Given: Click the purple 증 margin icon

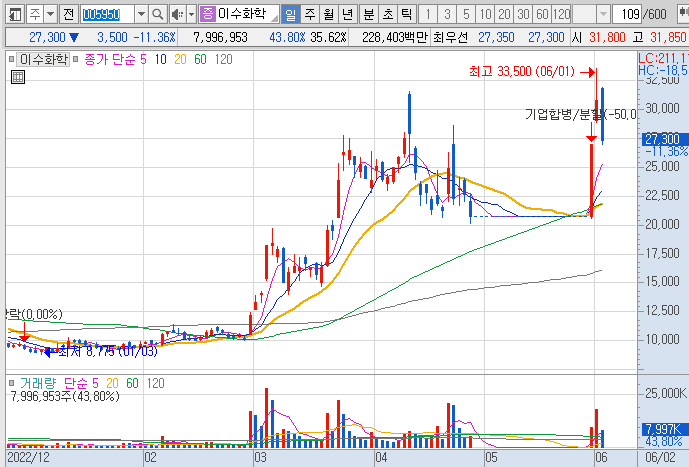Looking at the screenshot, I should (x=207, y=14).
